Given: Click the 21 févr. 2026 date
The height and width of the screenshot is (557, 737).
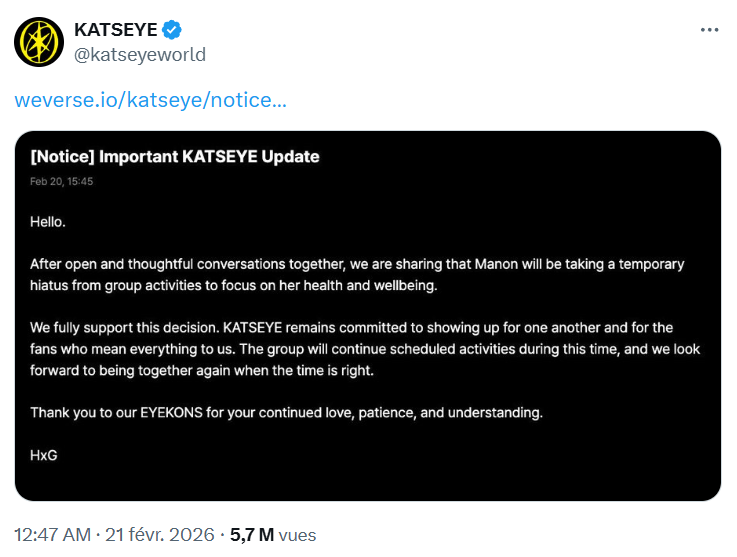Looking at the screenshot, I should (x=158, y=535).
